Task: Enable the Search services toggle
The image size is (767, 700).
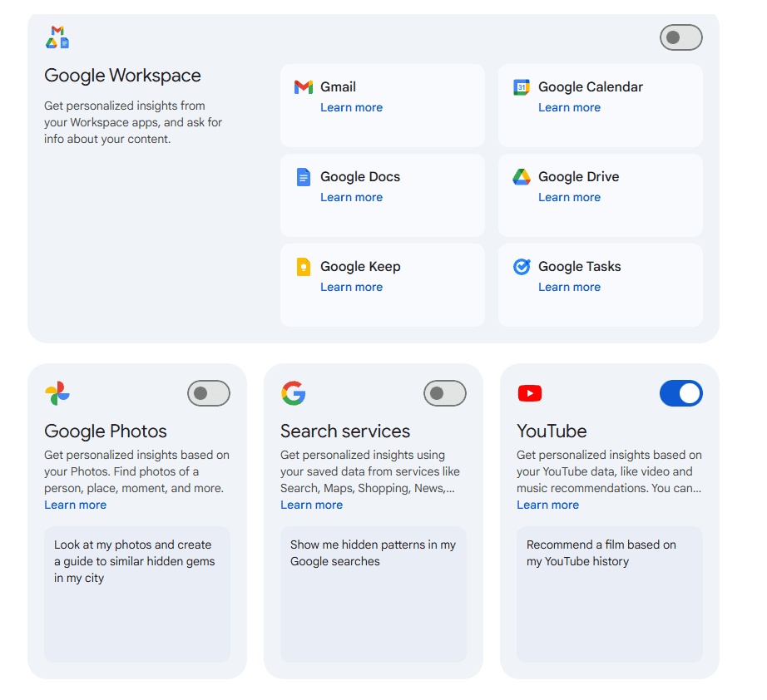Action: click(x=444, y=393)
